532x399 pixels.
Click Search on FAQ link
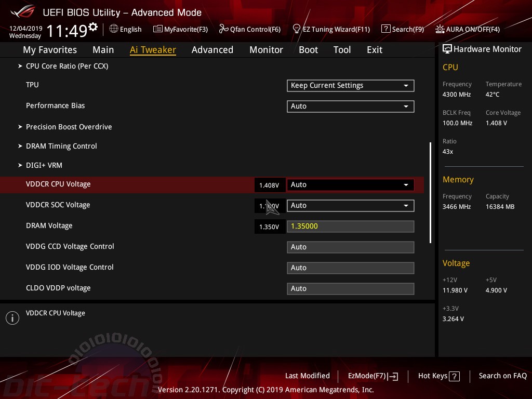coord(503,376)
